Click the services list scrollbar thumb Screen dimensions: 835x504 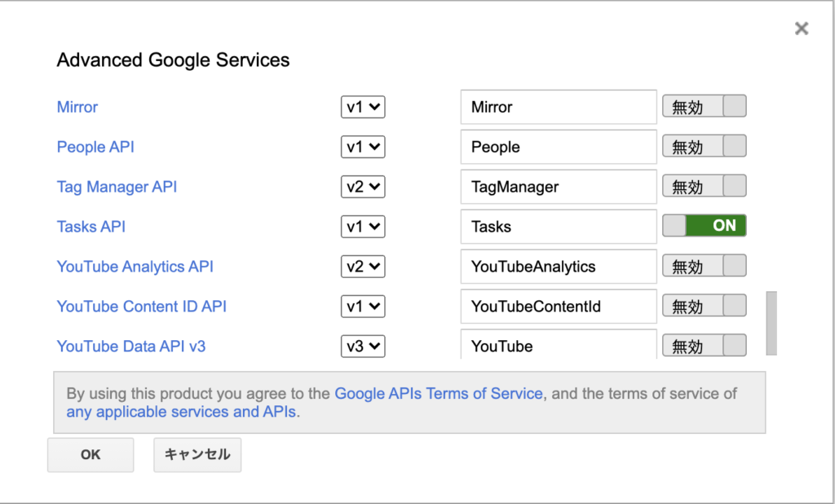pyautogui.click(x=771, y=323)
